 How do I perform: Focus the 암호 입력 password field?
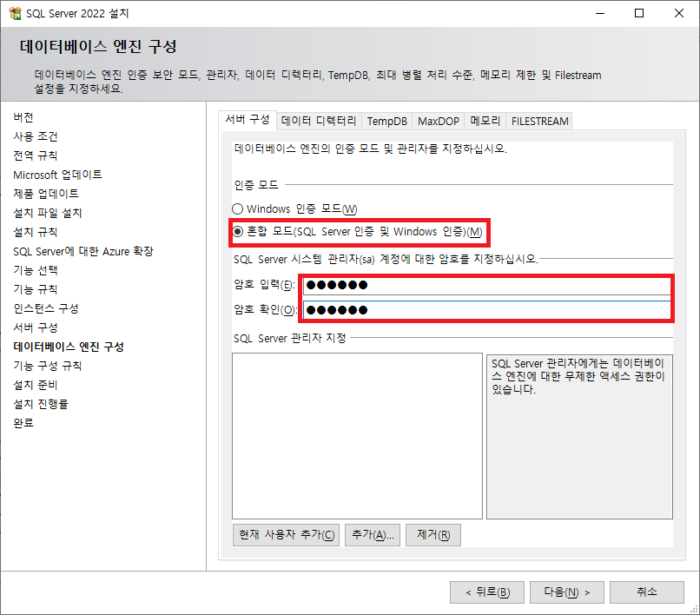[x=487, y=286]
